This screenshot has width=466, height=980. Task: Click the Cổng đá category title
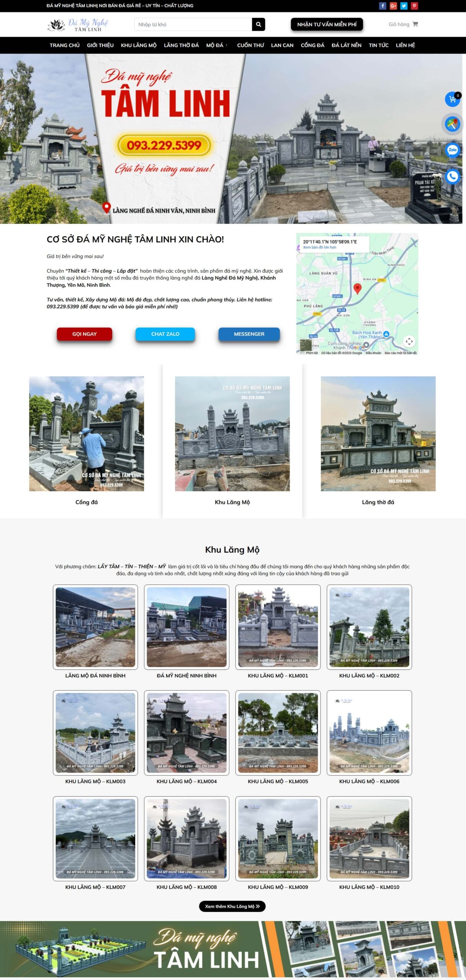87,502
